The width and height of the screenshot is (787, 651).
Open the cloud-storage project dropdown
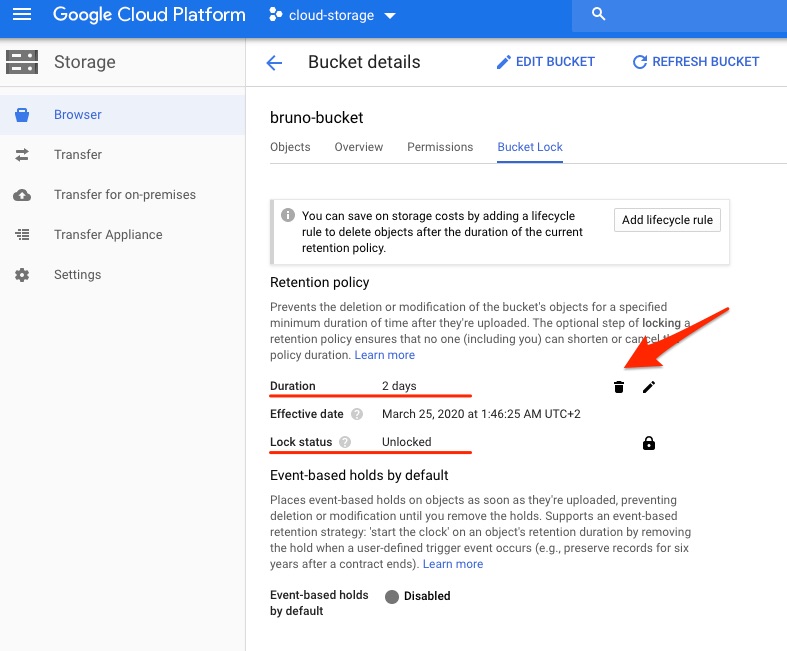(332, 15)
